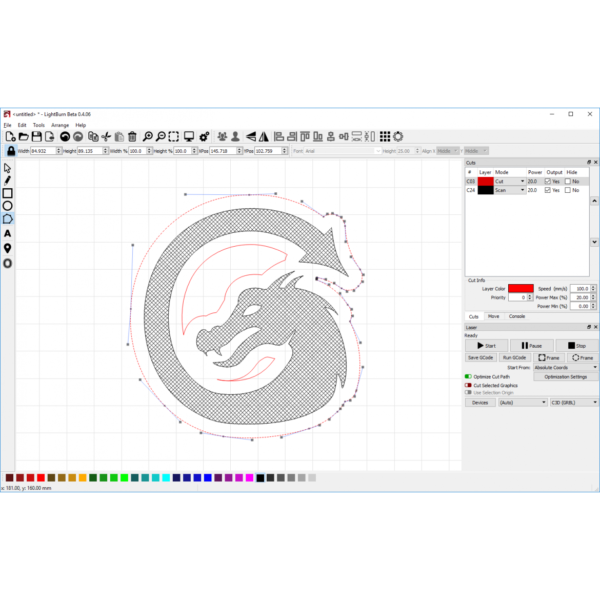Open the Arrange menu
This screenshot has height=600, width=600.
[60, 125]
